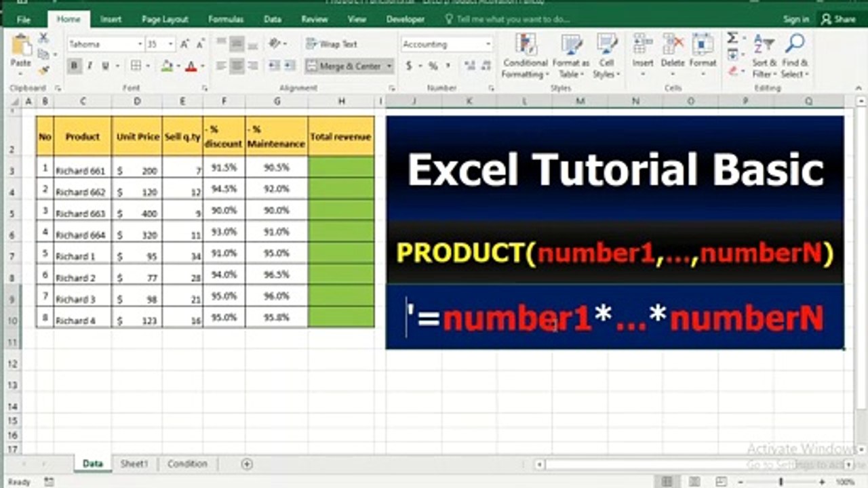Click the Copy icon

(43, 54)
